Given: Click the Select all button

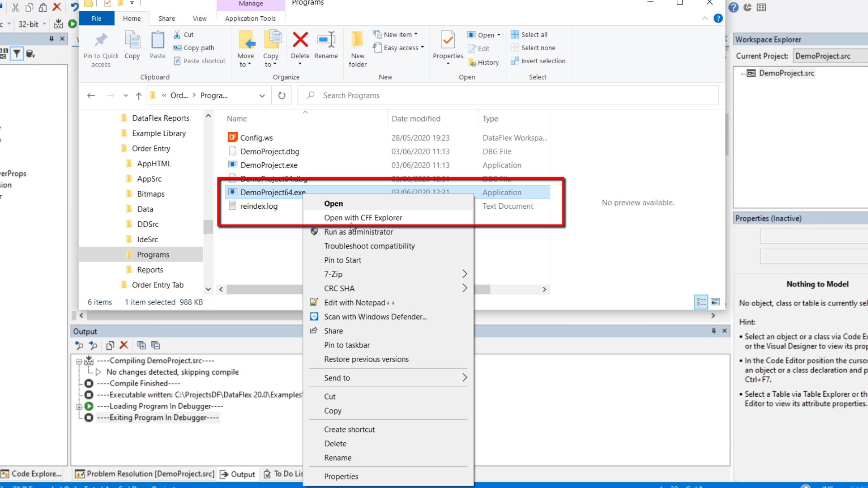Looking at the screenshot, I should (x=534, y=34).
